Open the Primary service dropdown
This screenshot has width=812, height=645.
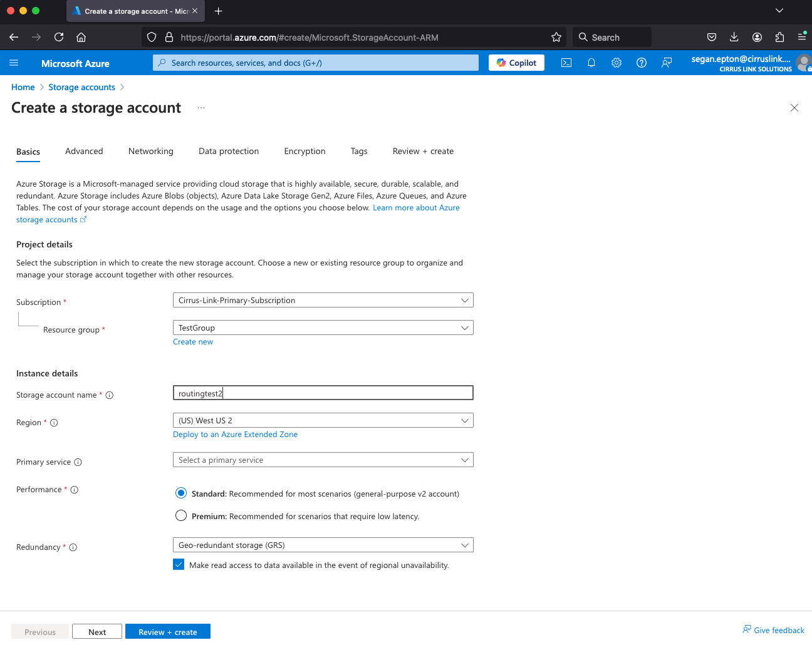323,460
